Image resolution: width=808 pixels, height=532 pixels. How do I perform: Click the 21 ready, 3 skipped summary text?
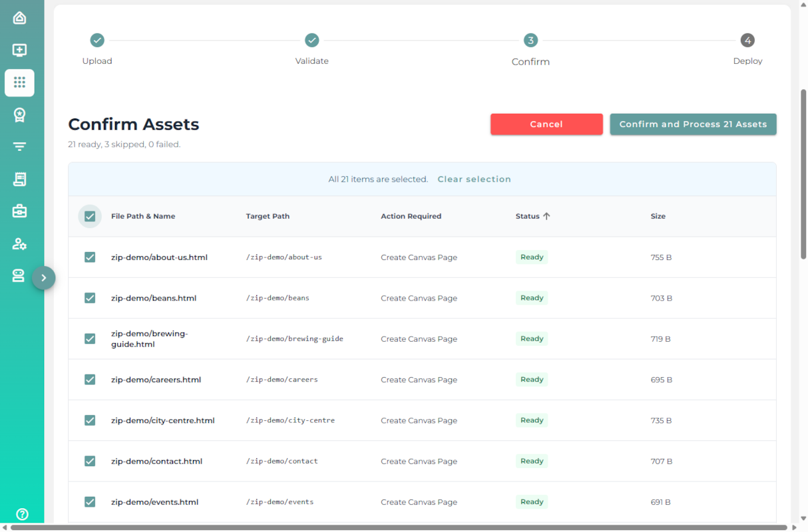pyautogui.click(x=124, y=144)
